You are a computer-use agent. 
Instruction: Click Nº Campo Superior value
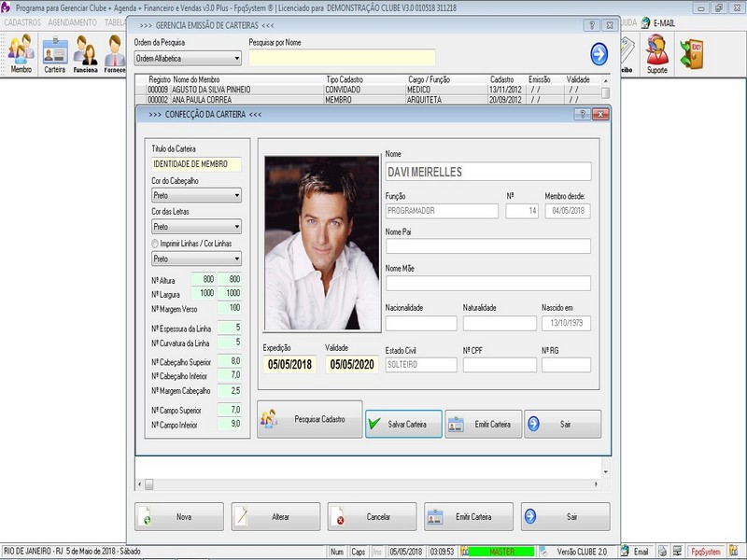coord(230,410)
